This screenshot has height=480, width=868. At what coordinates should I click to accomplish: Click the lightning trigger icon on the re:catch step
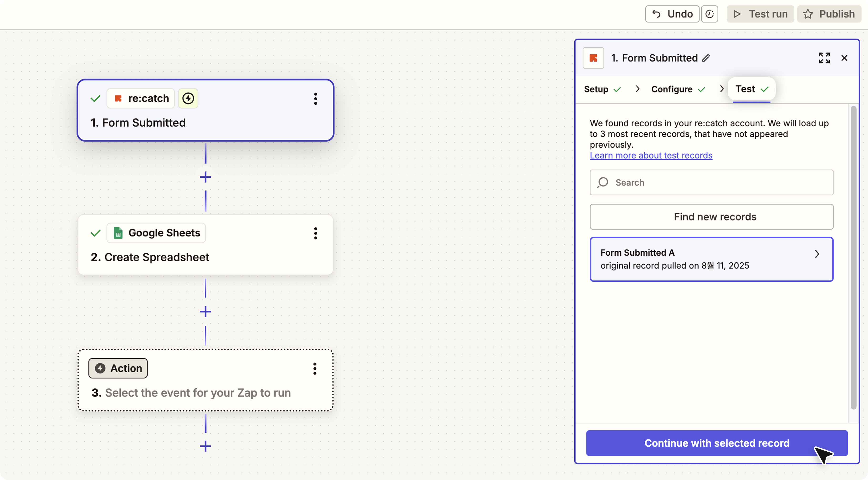coord(188,98)
